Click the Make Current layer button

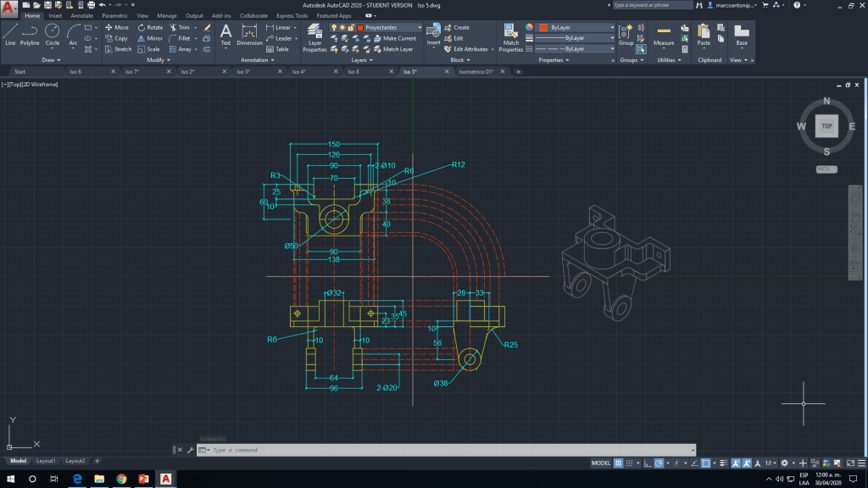pos(395,38)
